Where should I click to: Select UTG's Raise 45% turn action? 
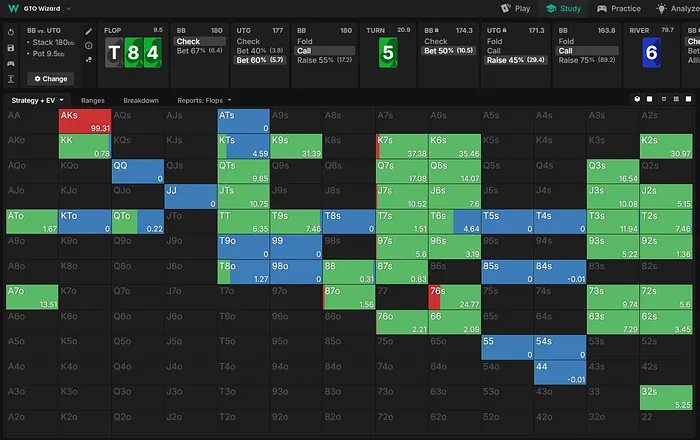(515, 60)
